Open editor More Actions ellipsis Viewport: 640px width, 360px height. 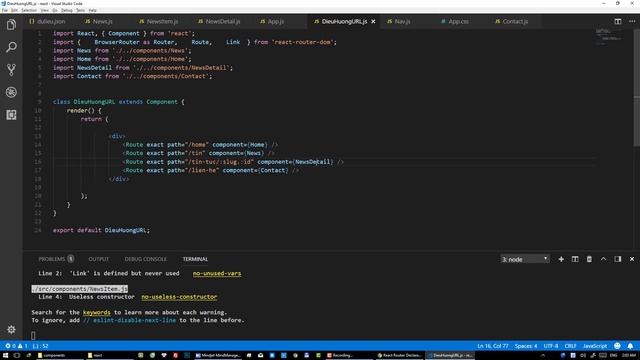click(x=631, y=21)
